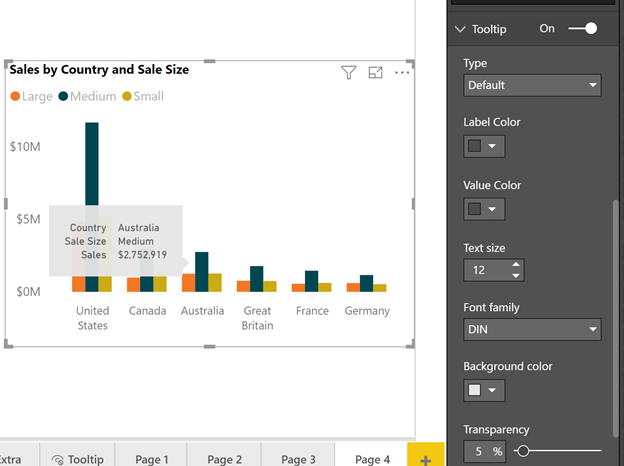
Task: Click the Large legend marker
Action: pyautogui.click(x=15, y=97)
